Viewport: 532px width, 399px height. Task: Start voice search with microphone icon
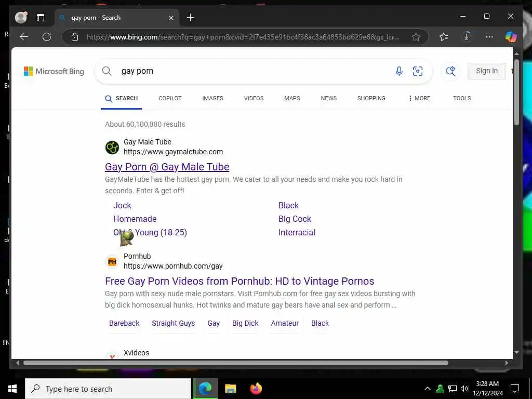click(399, 71)
